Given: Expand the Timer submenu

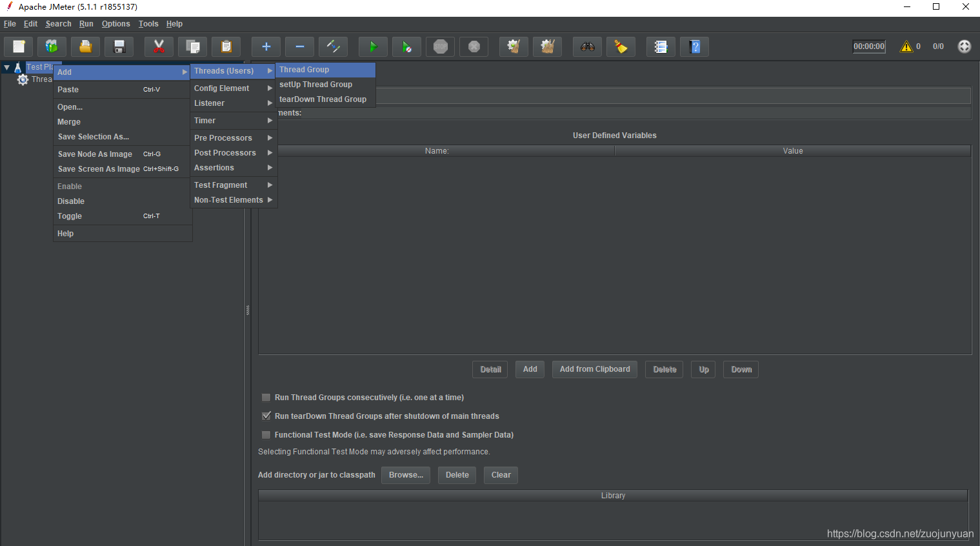Looking at the screenshot, I should pyautogui.click(x=234, y=121).
